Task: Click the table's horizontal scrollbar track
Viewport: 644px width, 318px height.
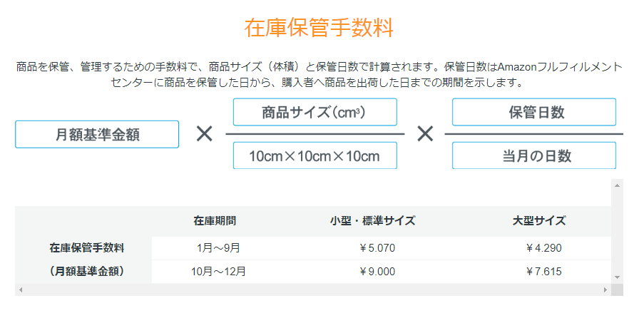Action: 312,289
